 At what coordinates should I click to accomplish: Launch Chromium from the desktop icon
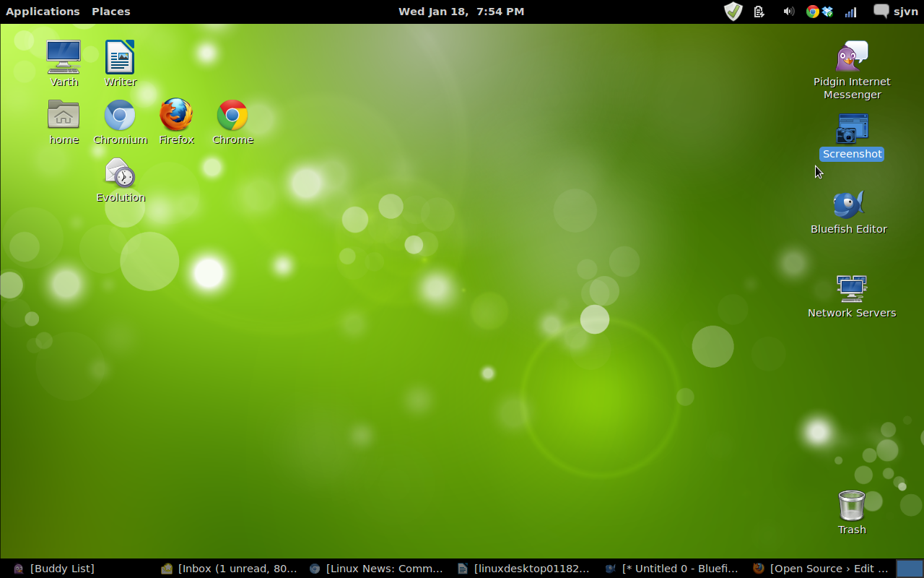pyautogui.click(x=120, y=116)
